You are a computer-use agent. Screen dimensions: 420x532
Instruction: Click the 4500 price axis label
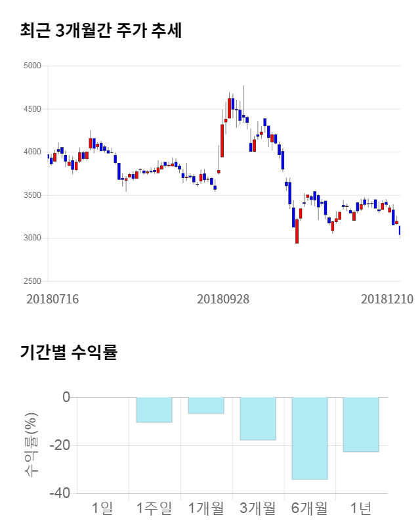[x=31, y=109]
